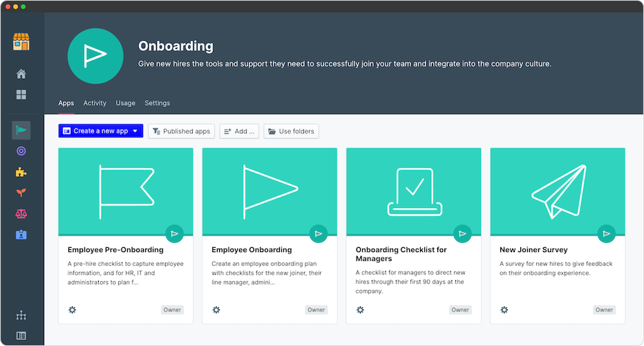Click the storefront logo icon in sidebar
Image resolution: width=644 pixels, height=346 pixels.
(x=21, y=41)
